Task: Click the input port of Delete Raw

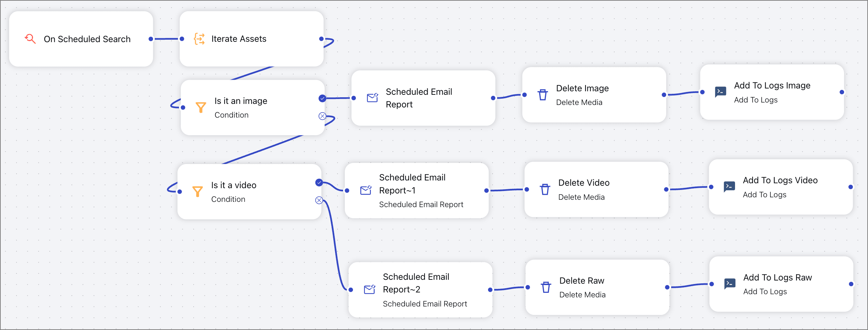Action: (x=528, y=287)
